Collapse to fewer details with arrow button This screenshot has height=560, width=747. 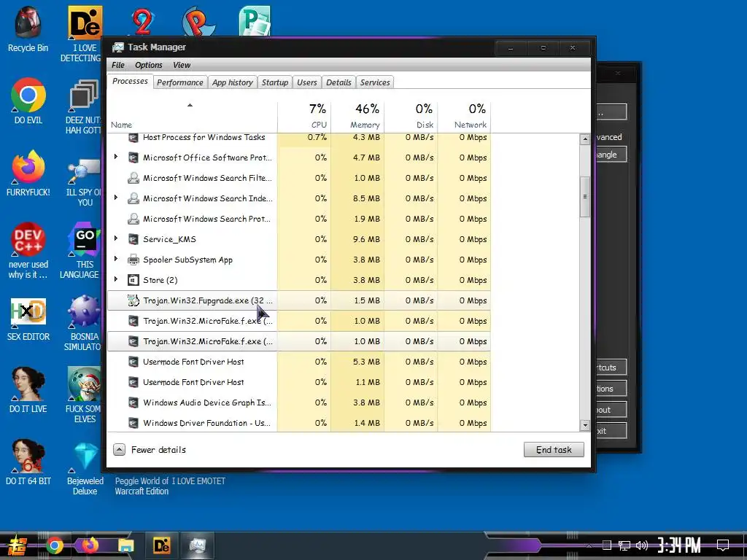point(119,449)
